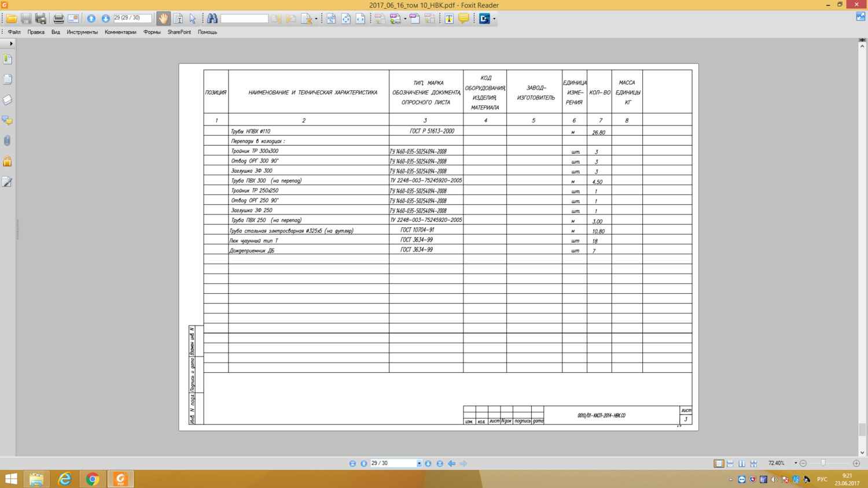The width and height of the screenshot is (868, 488).
Task: Switch to Facing pages view mode
Action: [x=742, y=464]
